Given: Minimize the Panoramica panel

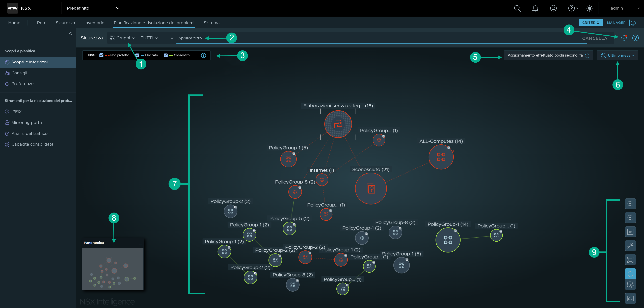Looking at the screenshot, I should point(140,244).
